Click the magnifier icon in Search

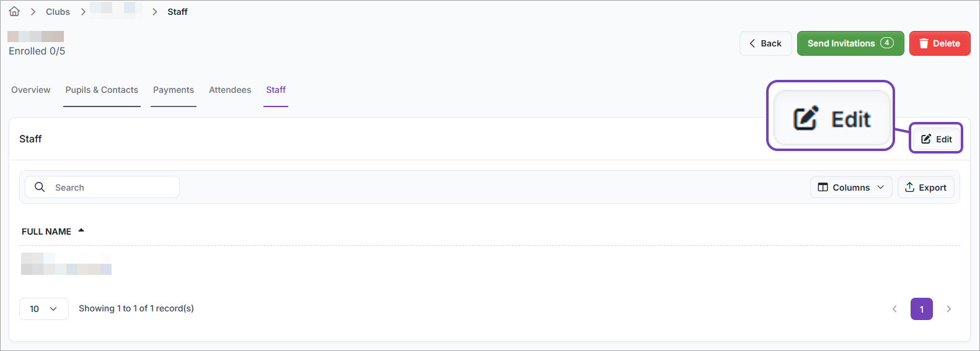click(x=40, y=187)
